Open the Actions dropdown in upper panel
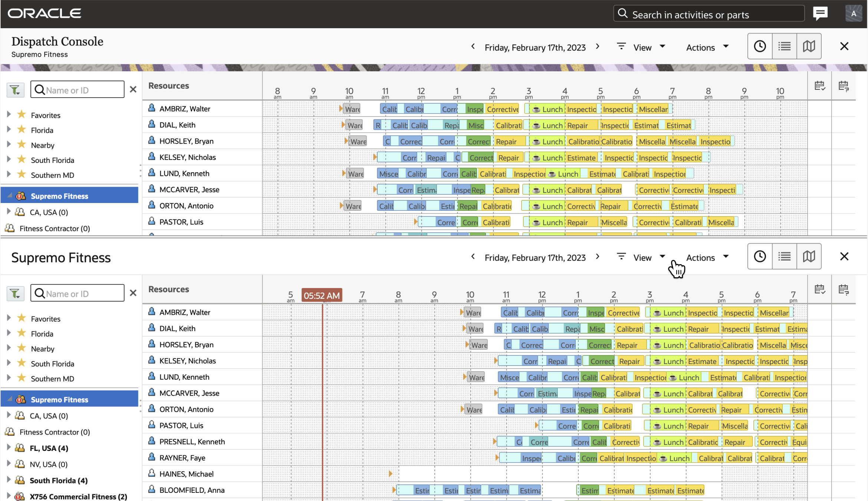 tap(707, 47)
